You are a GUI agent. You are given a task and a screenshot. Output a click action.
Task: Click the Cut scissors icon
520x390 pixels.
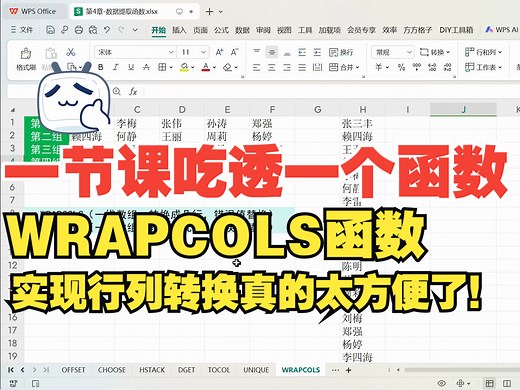[71, 52]
